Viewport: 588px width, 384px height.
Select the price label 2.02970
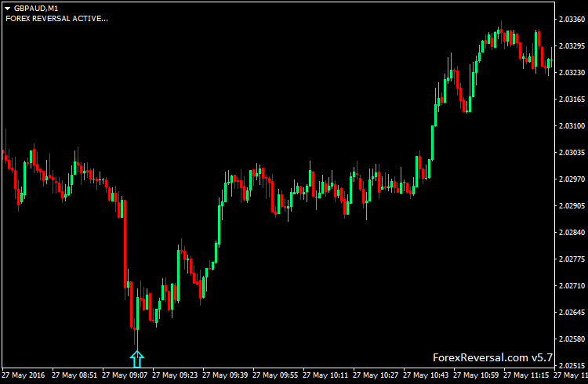click(572, 179)
